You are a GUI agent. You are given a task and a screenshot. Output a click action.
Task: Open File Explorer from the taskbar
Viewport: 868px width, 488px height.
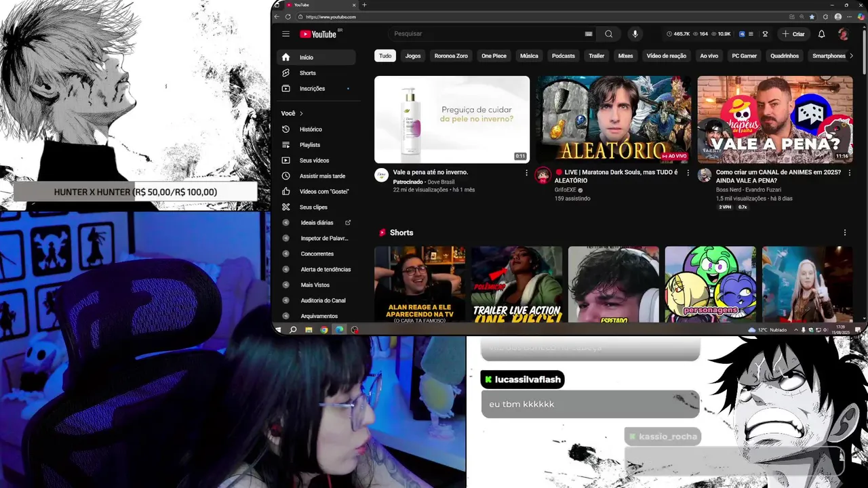pyautogui.click(x=309, y=330)
